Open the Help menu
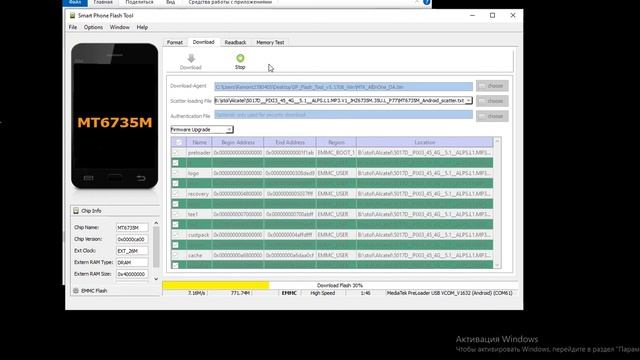This screenshot has height=360, width=640. [x=142, y=27]
